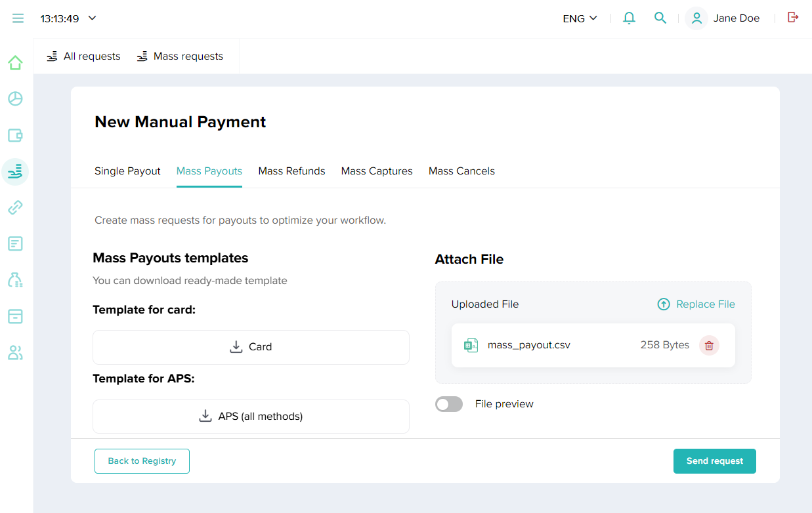Switch to the Single Payout tab
812x513 pixels.
coord(127,171)
